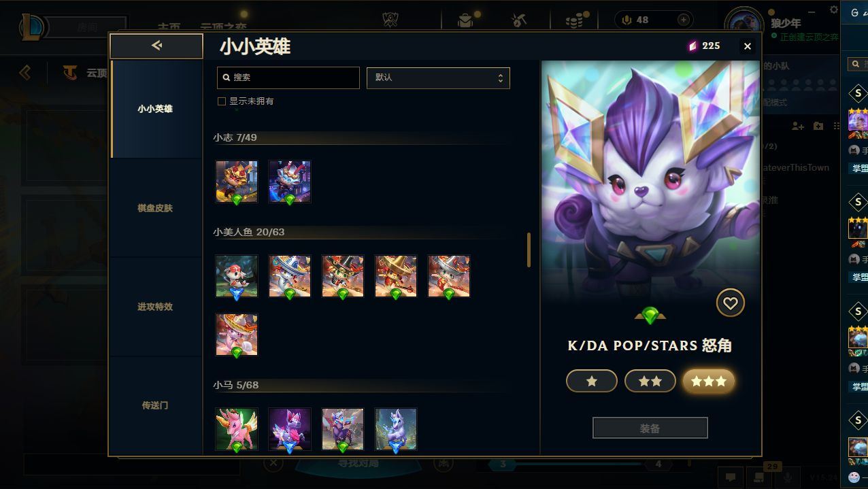Enable the 显示未拥有 checkbox
The height and width of the screenshot is (489, 868).
[x=222, y=101]
